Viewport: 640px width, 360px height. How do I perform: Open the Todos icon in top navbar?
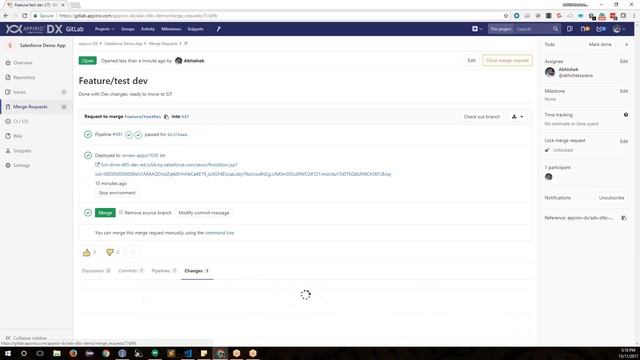(x=601, y=29)
